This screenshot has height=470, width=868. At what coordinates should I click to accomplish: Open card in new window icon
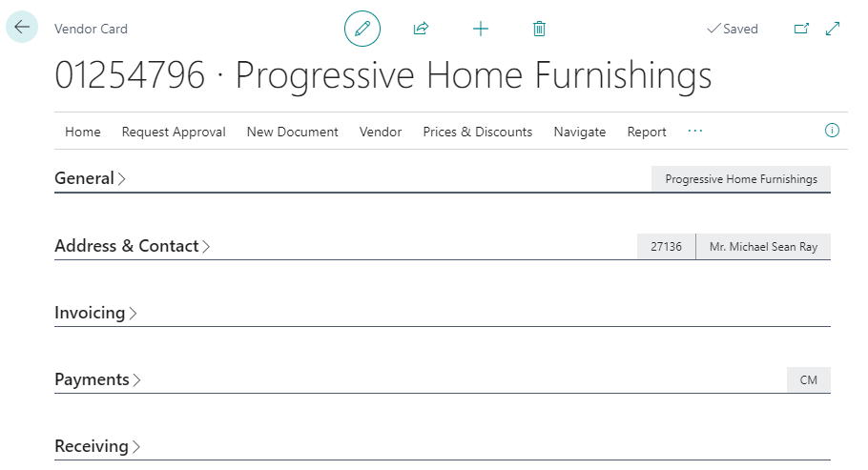(x=801, y=29)
